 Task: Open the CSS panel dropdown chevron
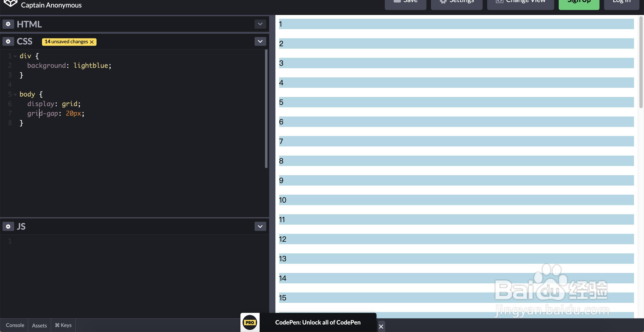tap(260, 41)
